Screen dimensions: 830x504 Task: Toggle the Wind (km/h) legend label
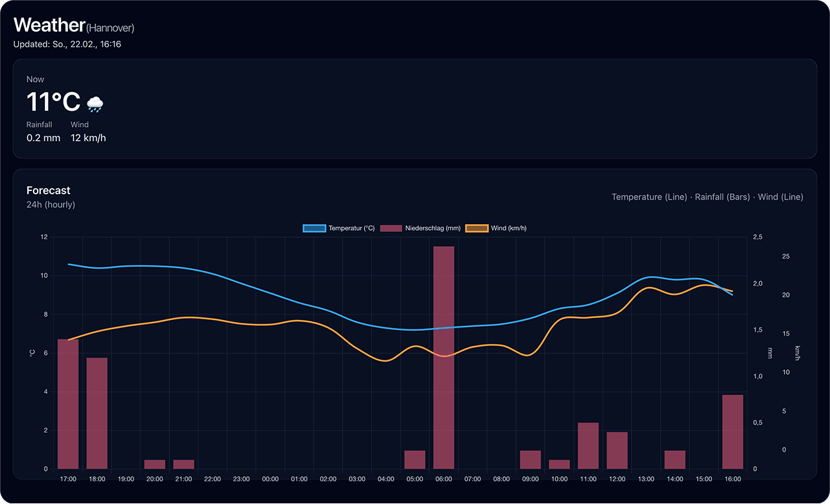(x=508, y=228)
